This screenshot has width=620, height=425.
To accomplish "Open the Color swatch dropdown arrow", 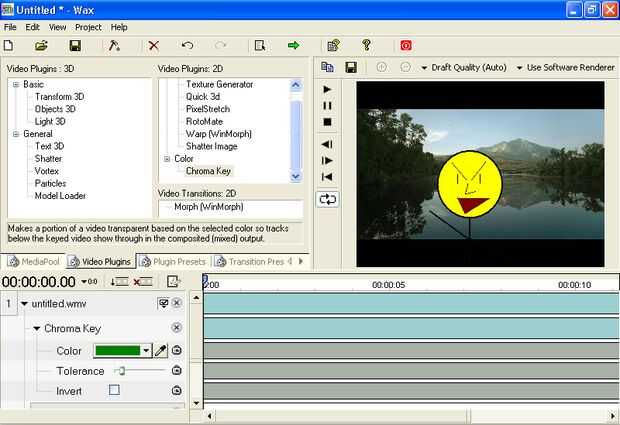I will [146, 350].
